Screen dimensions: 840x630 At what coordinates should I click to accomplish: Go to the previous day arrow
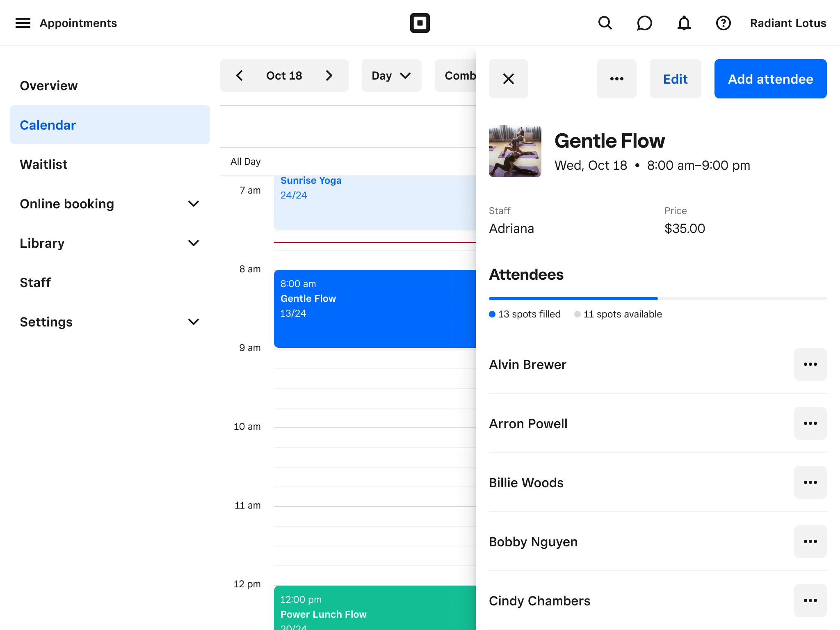240,75
